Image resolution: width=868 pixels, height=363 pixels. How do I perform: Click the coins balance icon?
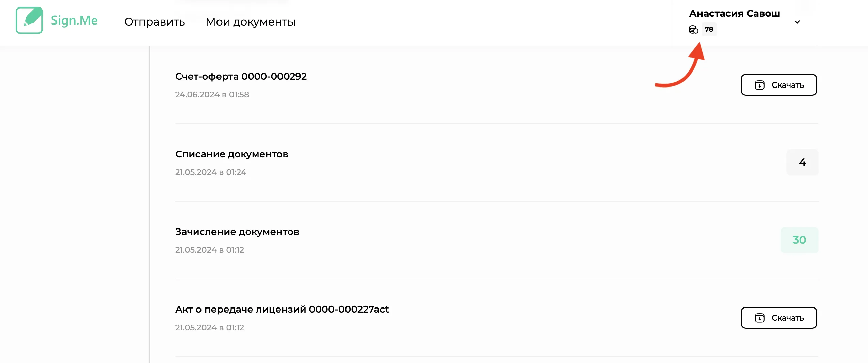(x=693, y=30)
